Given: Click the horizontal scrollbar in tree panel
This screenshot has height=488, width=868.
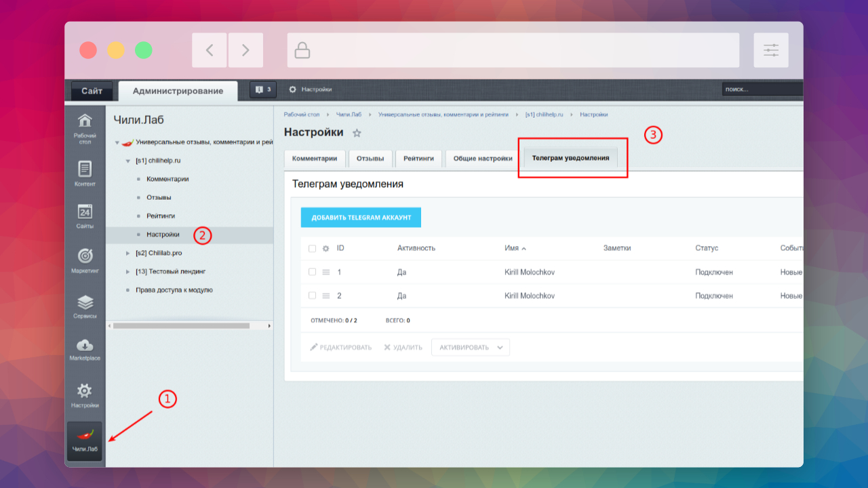Looking at the screenshot, I should point(181,326).
